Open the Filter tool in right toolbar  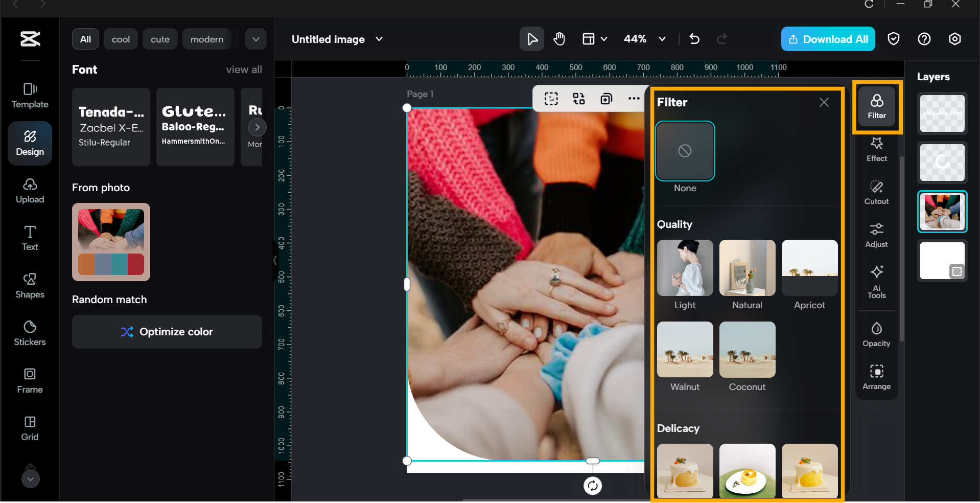point(877,107)
